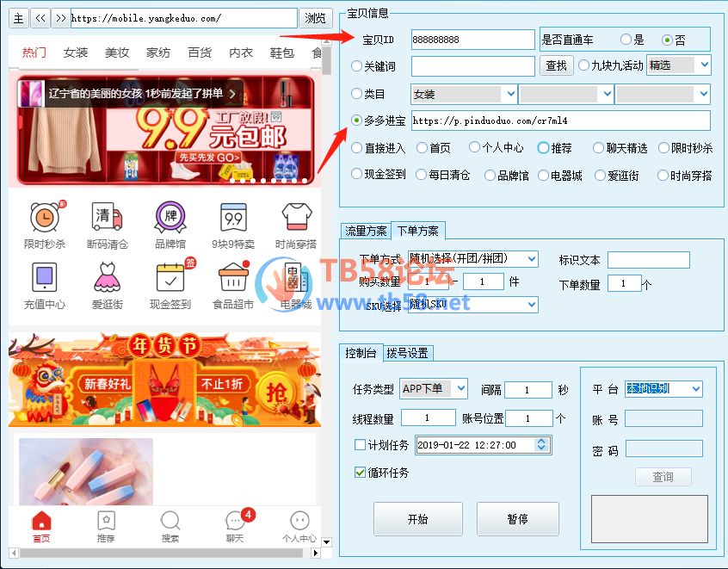The height and width of the screenshot is (569, 728).
Task: Open the 女装 category dropdown
Action: [x=465, y=94]
